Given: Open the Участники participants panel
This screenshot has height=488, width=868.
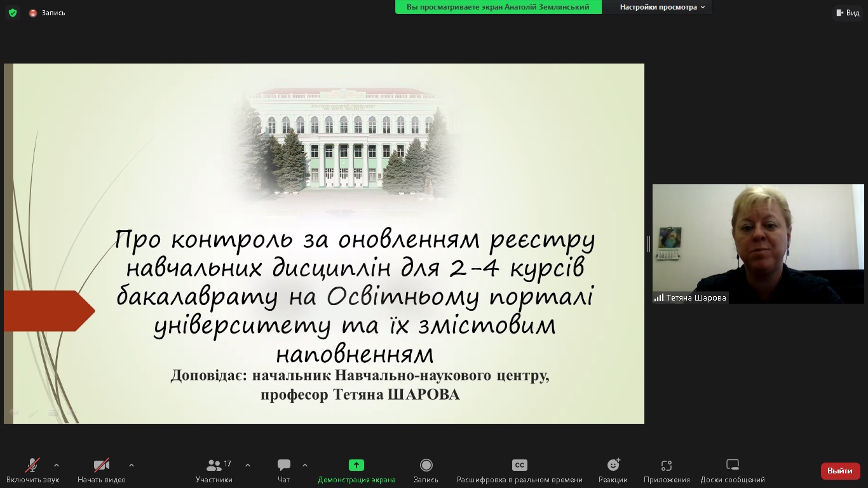Looking at the screenshot, I should [x=214, y=471].
